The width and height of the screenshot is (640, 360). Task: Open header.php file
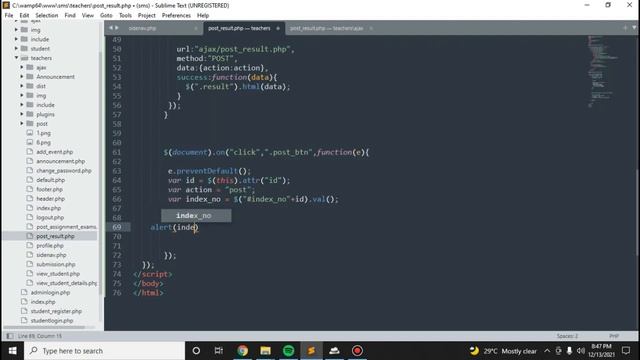(x=50, y=199)
